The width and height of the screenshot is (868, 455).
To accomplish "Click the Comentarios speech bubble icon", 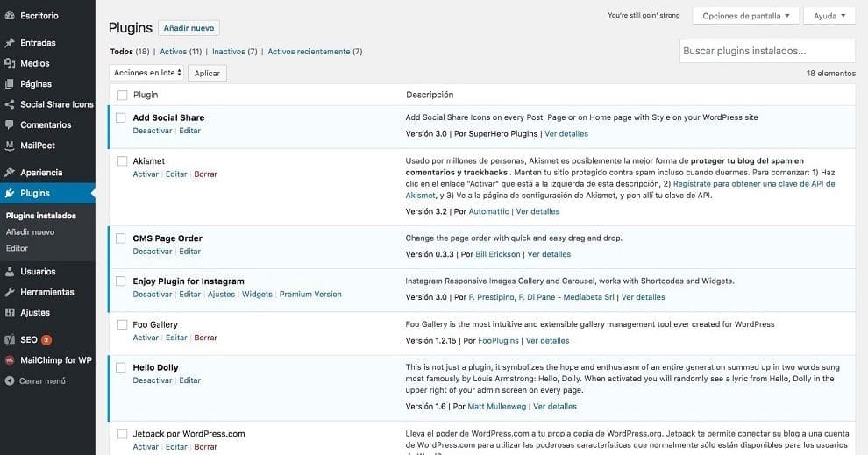I will click(10, 124).
